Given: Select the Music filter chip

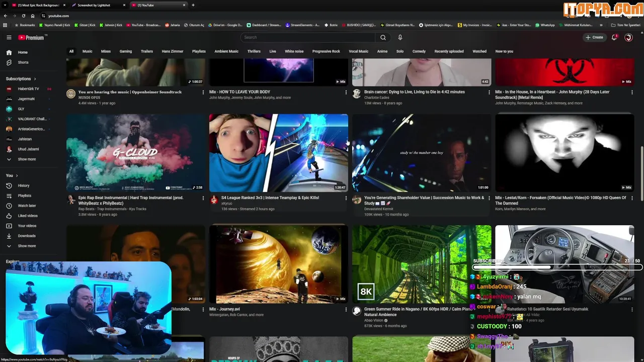Looking at the screenshot, I should 88,51.
